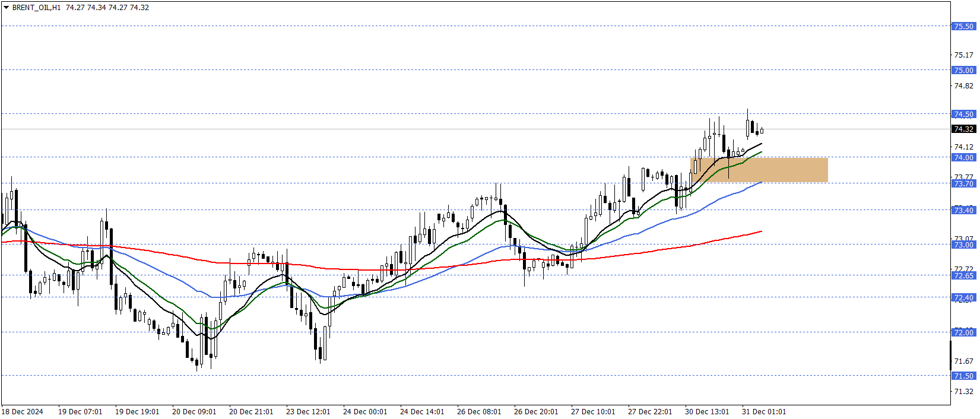This screenshot has width=980, height=419.
Task: Click the 27 Dec 22:01 time label
Action: pos(650,411)
